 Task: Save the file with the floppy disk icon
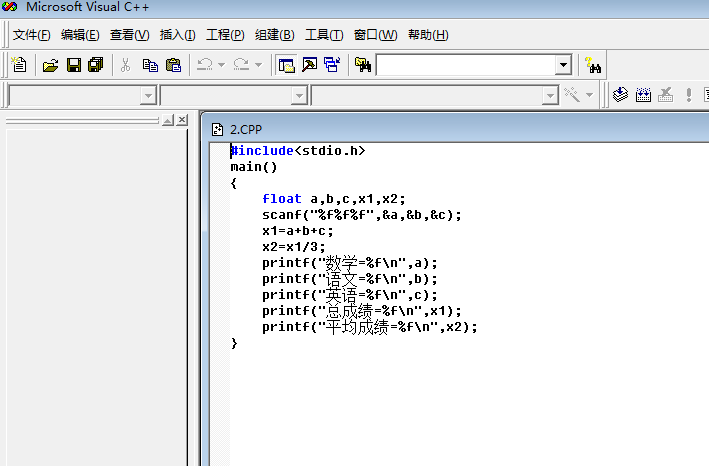(74, 65)
